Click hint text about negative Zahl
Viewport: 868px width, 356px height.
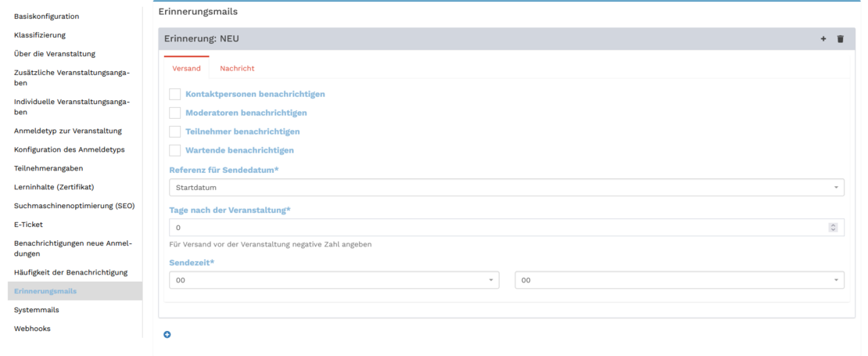[270, 244]
